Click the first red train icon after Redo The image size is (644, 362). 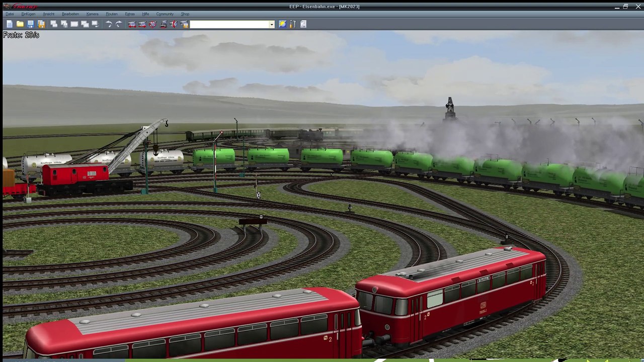pyautogui.click(x=132, y=24)
